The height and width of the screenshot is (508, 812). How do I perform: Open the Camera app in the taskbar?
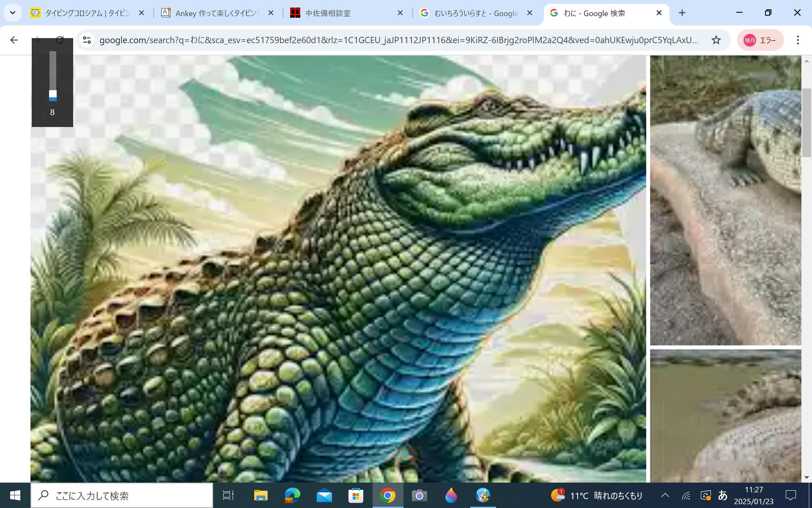(419, 495)
